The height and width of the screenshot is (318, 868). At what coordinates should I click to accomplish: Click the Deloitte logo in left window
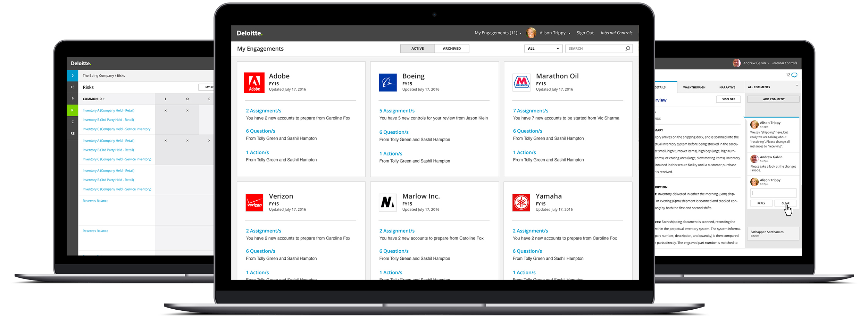click(x=81, y=64)
